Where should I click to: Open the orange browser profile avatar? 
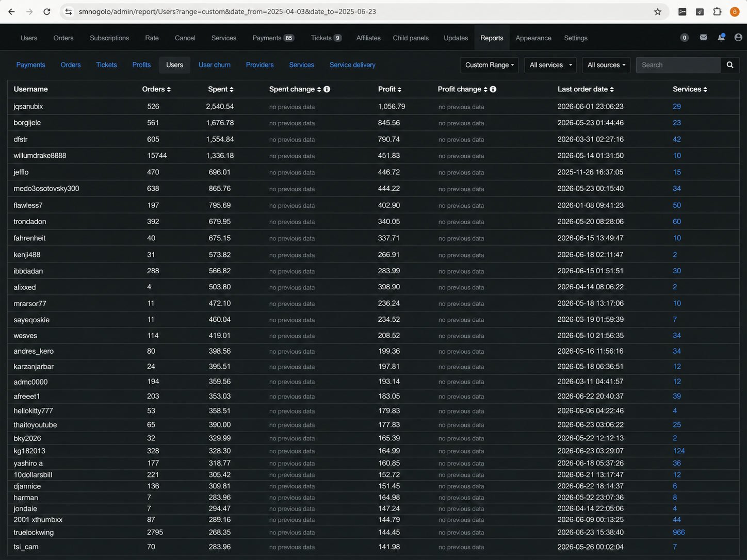735,11
